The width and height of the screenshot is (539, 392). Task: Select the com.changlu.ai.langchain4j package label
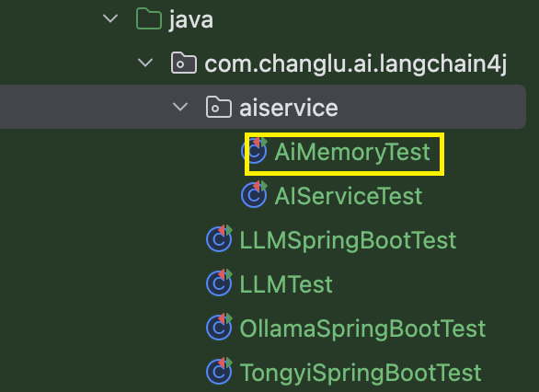click(x=356, y=64)
